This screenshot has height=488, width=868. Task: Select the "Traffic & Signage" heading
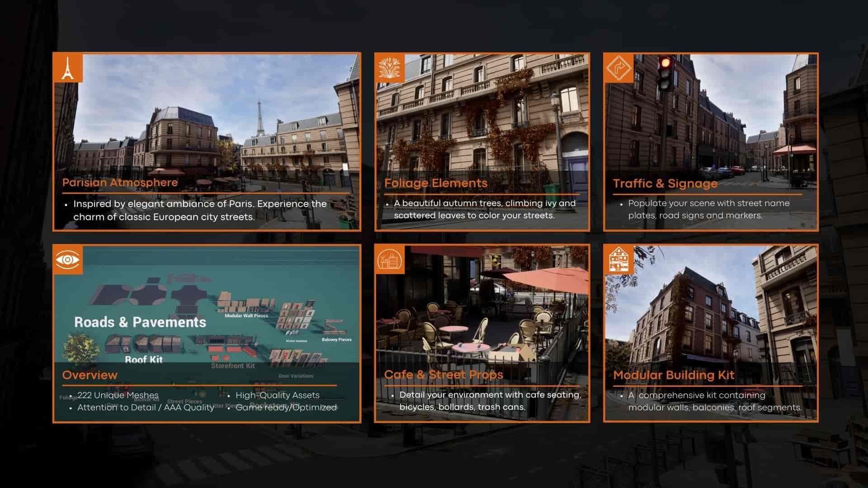pyautogui.click(x=665, y=183)
